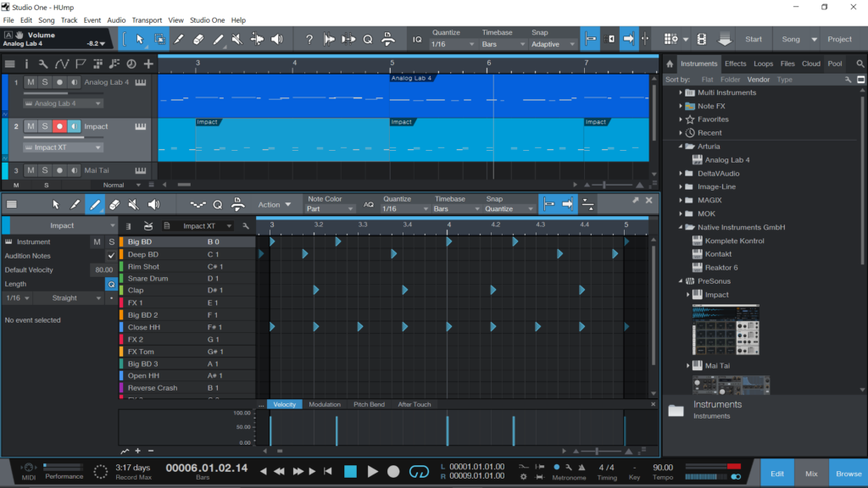Open the Transport menu
The image size is (868, 488).
point(147,20)
